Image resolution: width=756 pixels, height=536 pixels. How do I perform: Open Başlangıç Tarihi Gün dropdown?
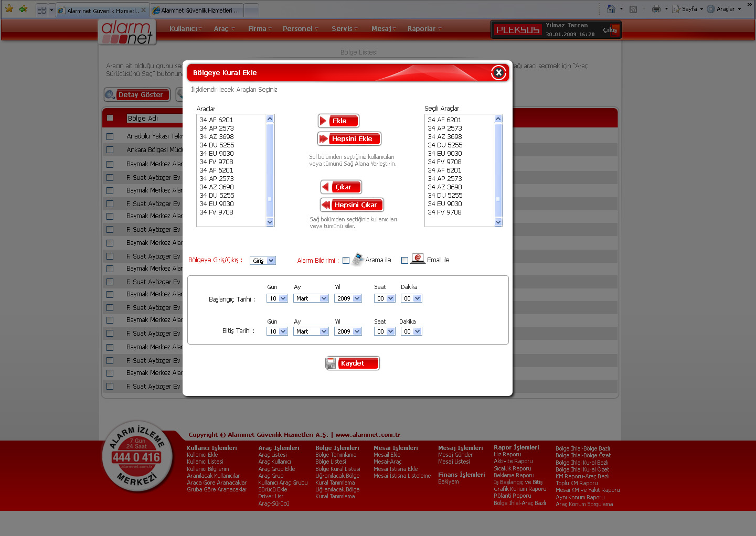coord(278,298)
